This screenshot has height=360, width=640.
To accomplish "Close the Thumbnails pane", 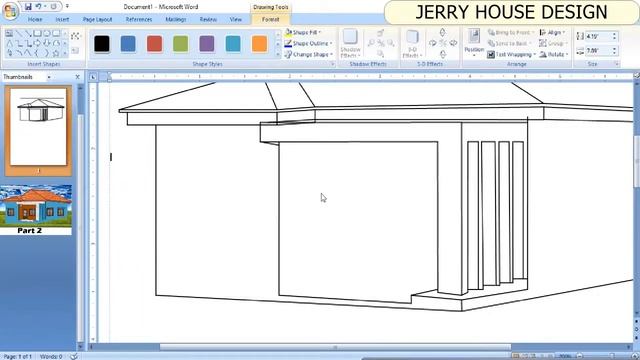I will (78, 77).
